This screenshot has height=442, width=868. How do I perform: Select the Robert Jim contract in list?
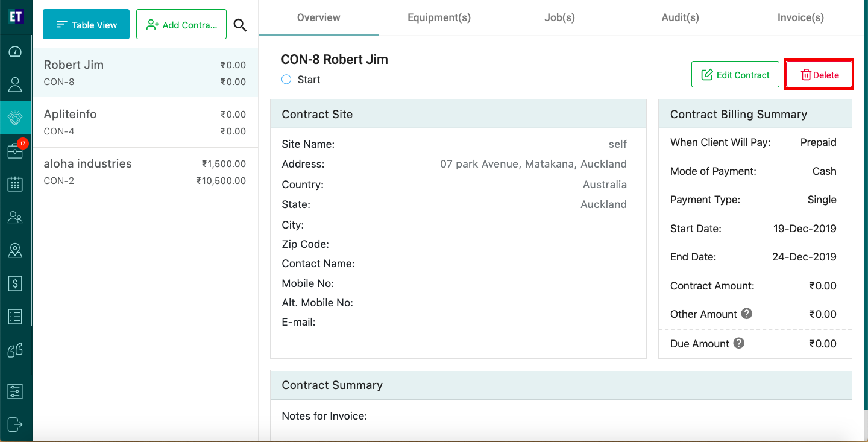pyautogui.click(x=145, y=73)
